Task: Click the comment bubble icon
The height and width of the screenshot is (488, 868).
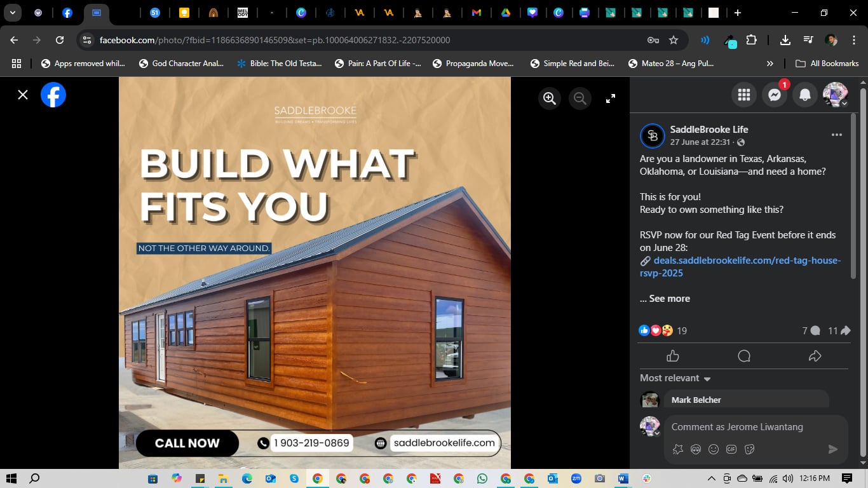Action: (x=744, y=356)
